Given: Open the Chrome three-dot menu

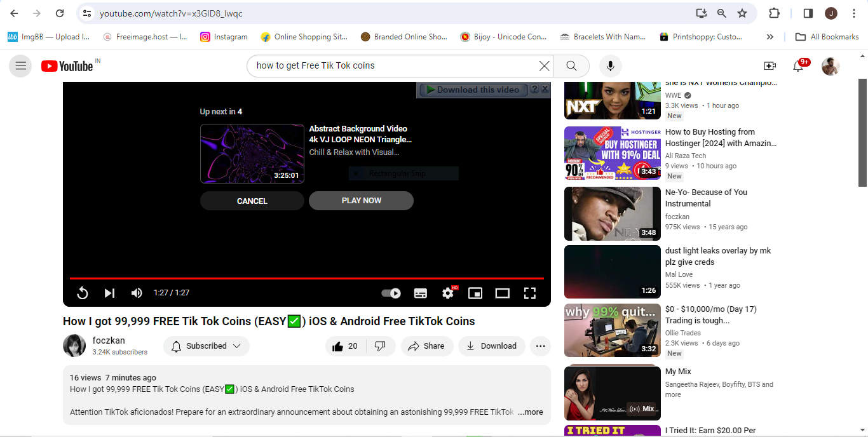Looking at the screenshot, I should click(854, 13).
